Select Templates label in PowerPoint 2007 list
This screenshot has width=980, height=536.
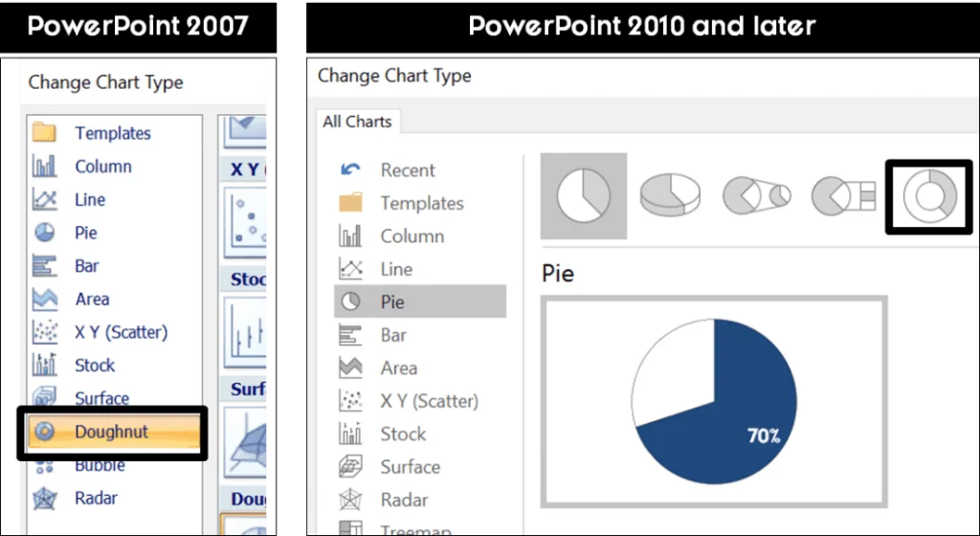(x=113, y=133)
